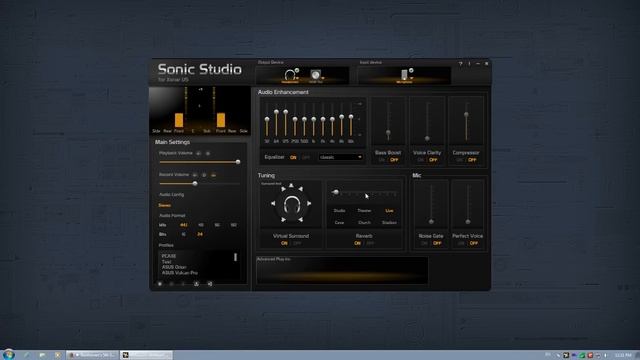Expand the dropdown arrow beside Headphones icon
640x360 pixels.
[297, 78]
